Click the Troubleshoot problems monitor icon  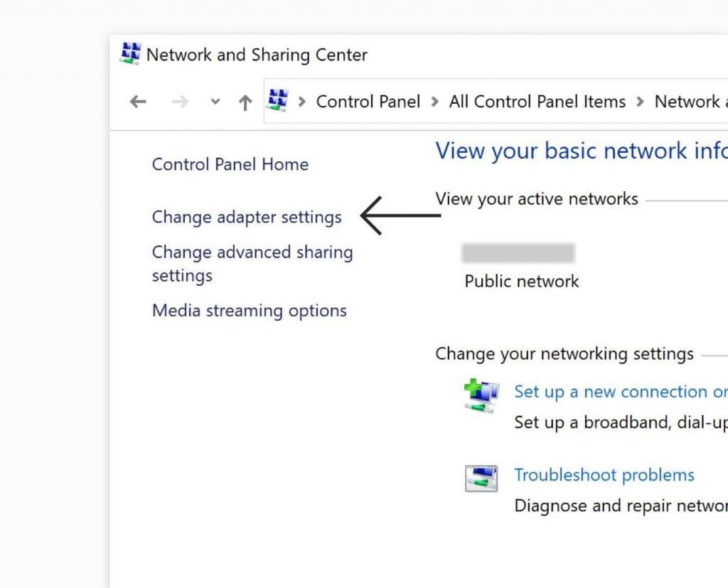481,478
